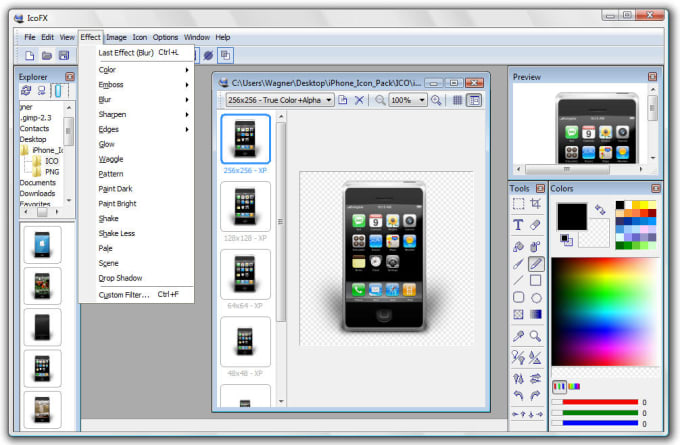Click the delete image X icon
The height and width of the screenshot is (445, 680).
pos(359,100)
